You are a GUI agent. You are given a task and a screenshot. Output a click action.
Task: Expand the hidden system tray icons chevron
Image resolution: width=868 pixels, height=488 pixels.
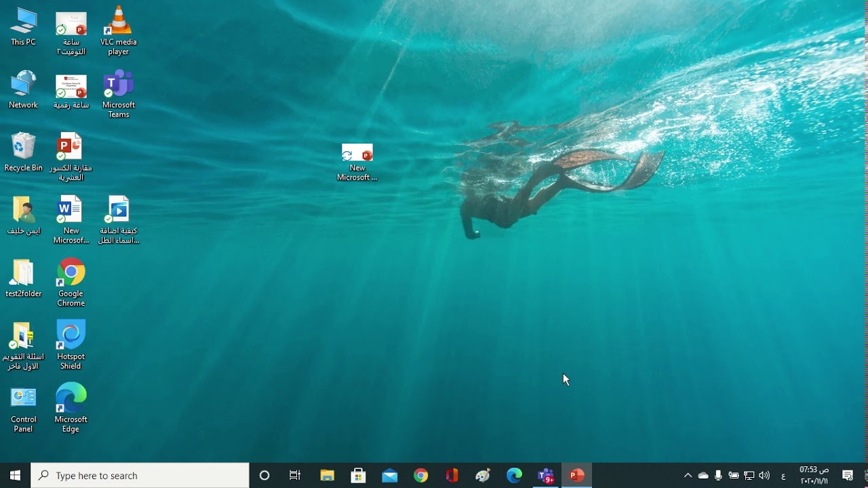(688, 475)
